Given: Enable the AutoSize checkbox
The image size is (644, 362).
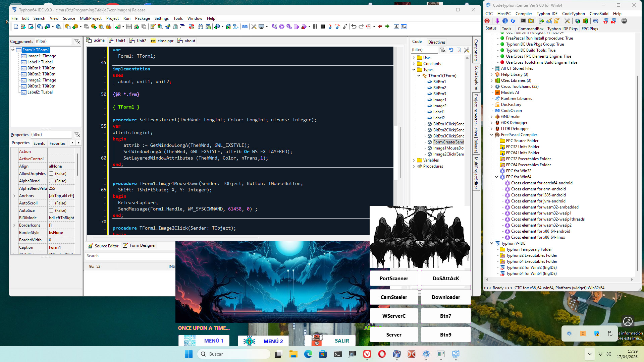Looking at the screenshot, I should point(51,210).
